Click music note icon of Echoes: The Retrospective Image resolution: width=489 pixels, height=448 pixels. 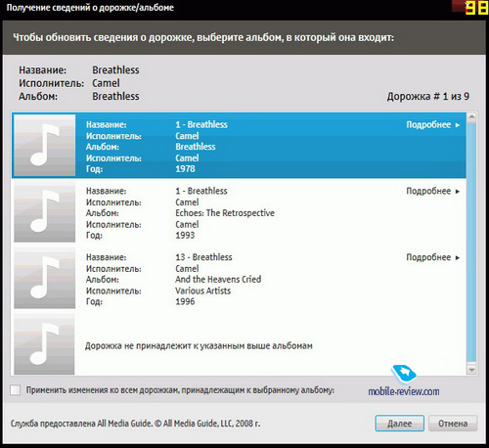(x=45, y=211)
